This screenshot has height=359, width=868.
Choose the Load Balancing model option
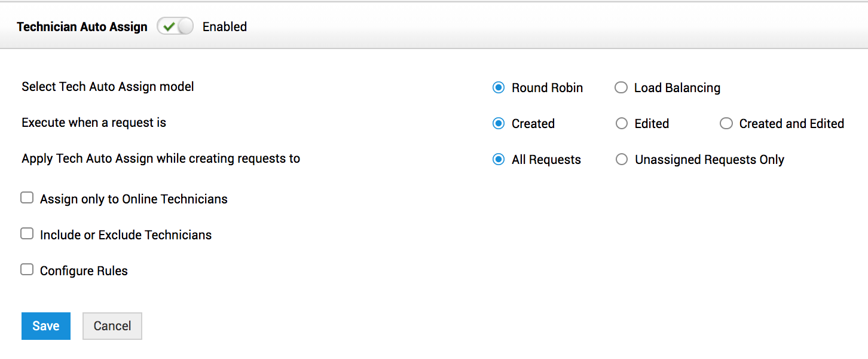point(621,88)
